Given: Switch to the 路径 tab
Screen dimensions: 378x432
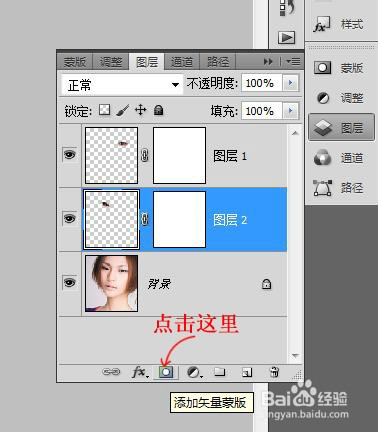Looking at the screenshot, I should pyautogui.click(x=218, y=62).
